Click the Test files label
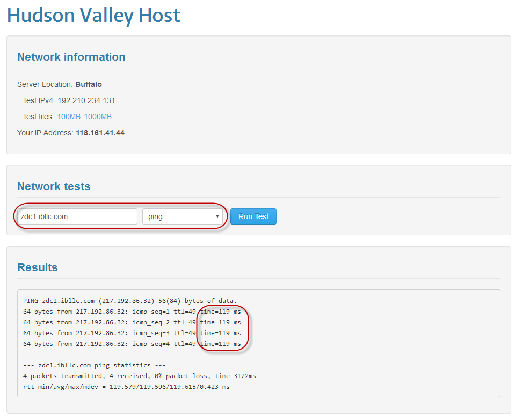The width and height of the screenshot is (516, 420). pos(38,117)
